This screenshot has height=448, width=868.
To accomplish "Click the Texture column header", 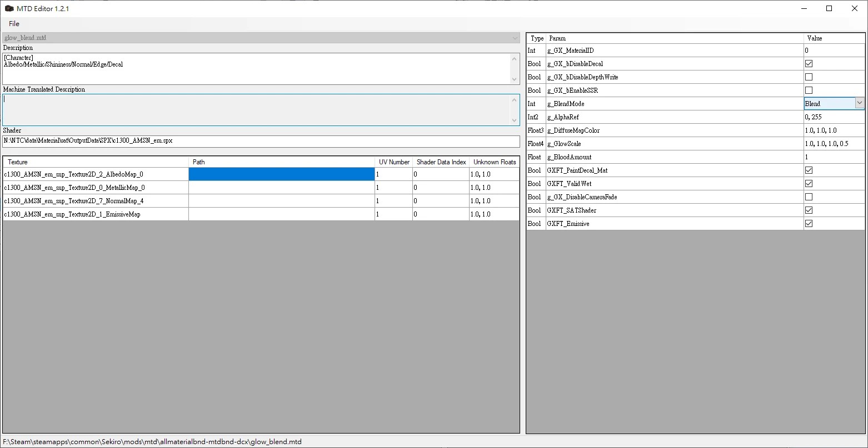I will tap(96, 162).
